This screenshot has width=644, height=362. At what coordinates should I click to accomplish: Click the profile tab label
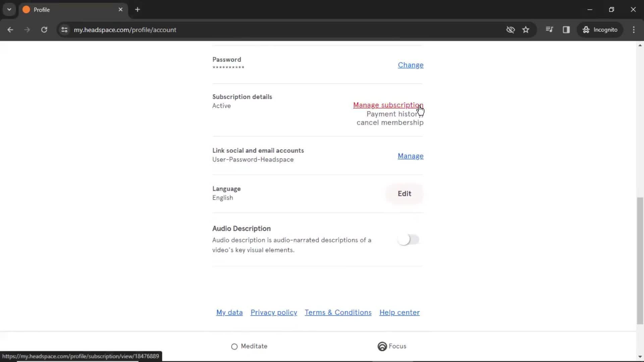click(x=42, y=10)
